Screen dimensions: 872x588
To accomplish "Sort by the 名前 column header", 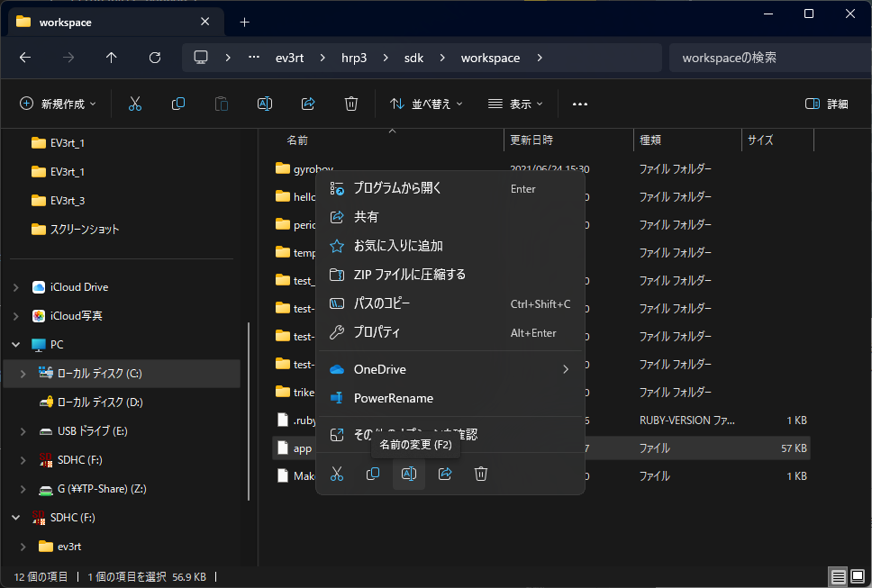I will click(297, 140).
